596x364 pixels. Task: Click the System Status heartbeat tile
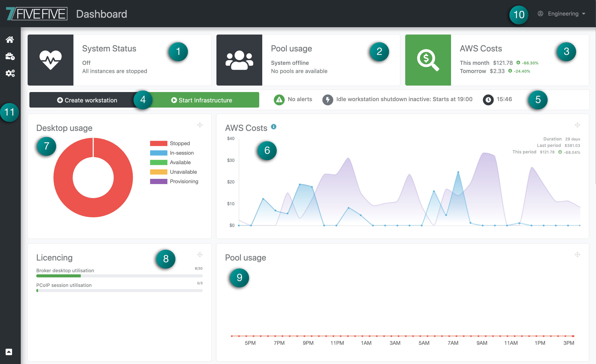tap(51, 60)
